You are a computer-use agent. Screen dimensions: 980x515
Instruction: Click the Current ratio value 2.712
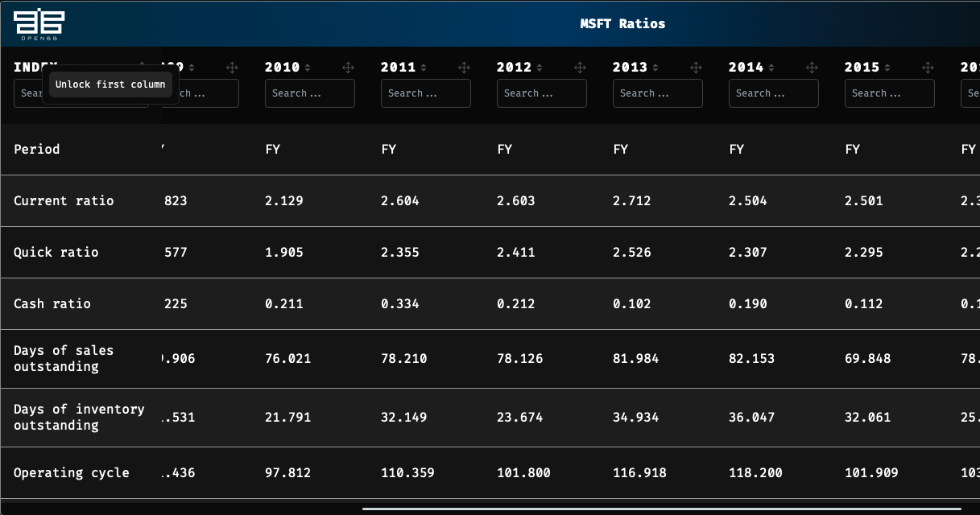tap(632, 200)
